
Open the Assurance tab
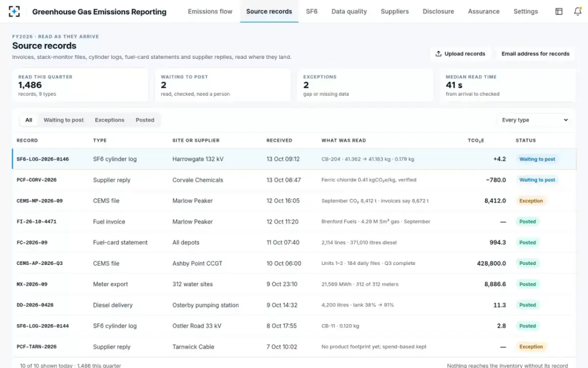pos(484,11)
